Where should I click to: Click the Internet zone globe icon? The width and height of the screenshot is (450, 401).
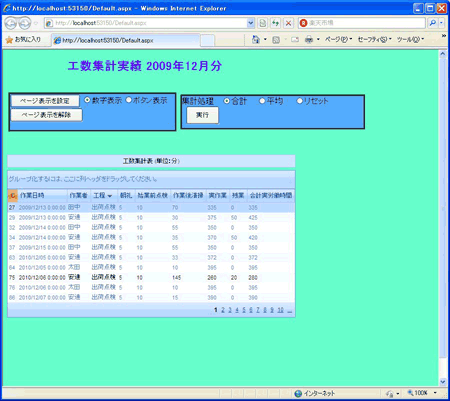pos(298,394)
